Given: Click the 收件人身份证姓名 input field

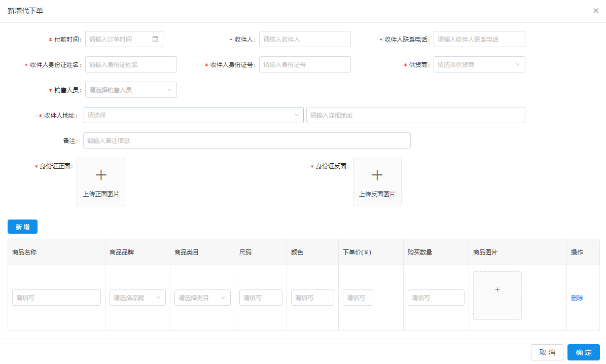Looking at the screenshot, I should click(x=131, y=64).
